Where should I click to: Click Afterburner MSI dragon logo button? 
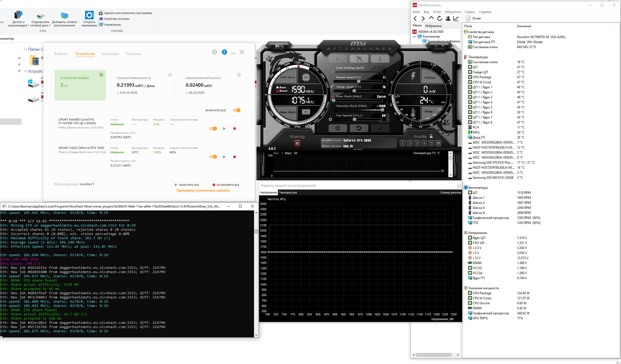(x=359, y=59)
